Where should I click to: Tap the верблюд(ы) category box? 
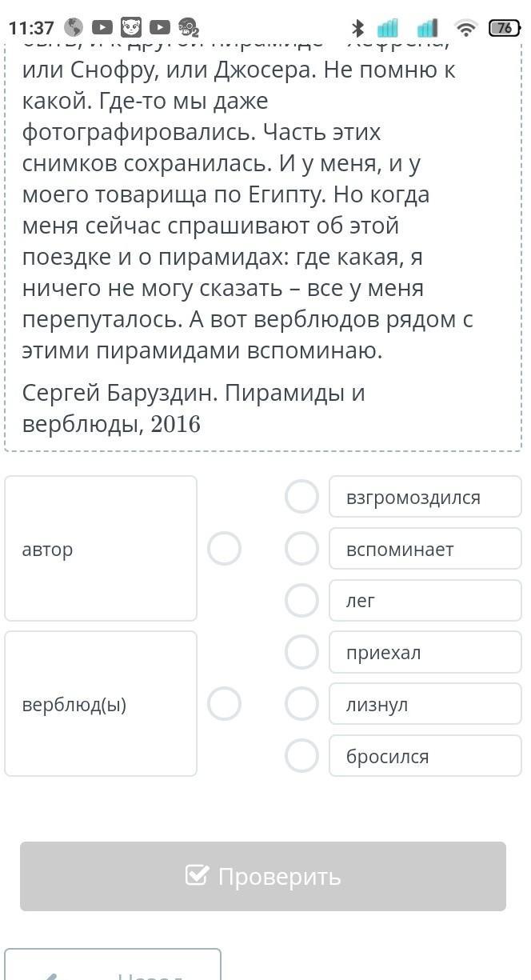click(x=101, y=704)
